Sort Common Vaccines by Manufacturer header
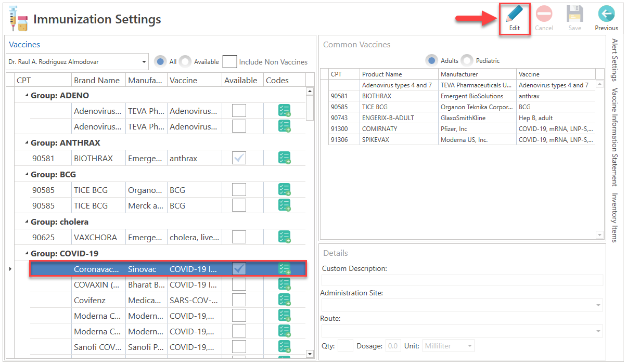The image size is (627, 364). coord(478,74)
